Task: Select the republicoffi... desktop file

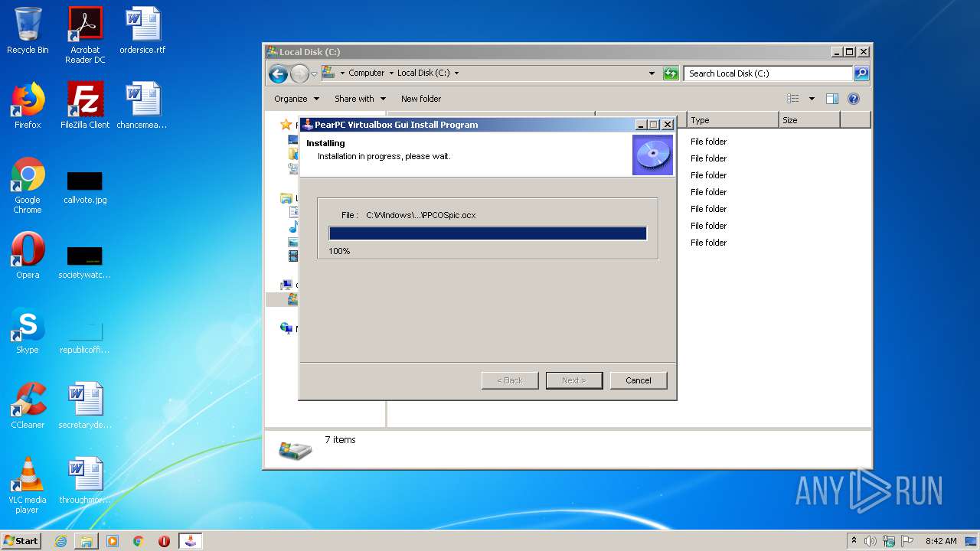Action: point(85,335)
